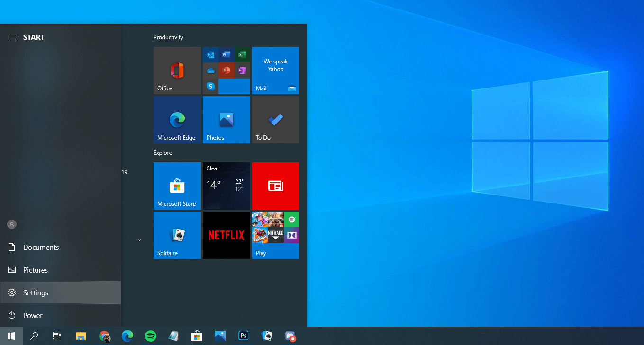Open Settings from the Start sidebar
This screenshot has width=644, height=345.
61,293
